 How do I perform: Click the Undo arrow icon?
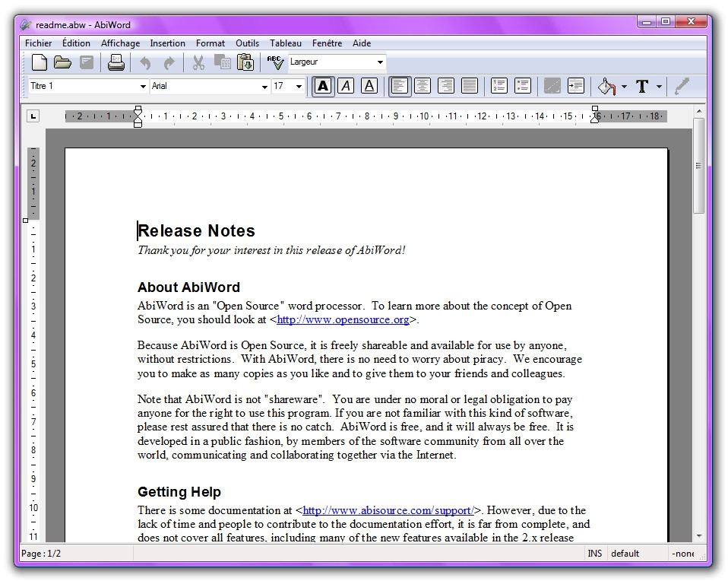(145, 62)
